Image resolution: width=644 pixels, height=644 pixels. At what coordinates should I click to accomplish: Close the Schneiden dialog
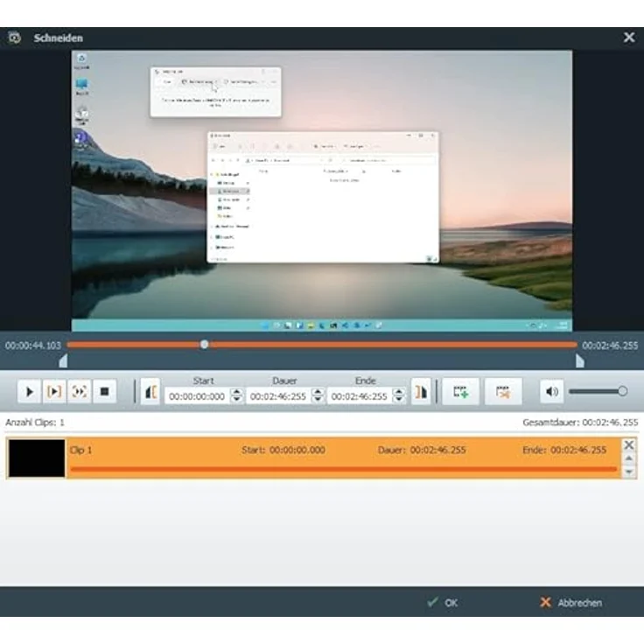(x=629, y=38)
